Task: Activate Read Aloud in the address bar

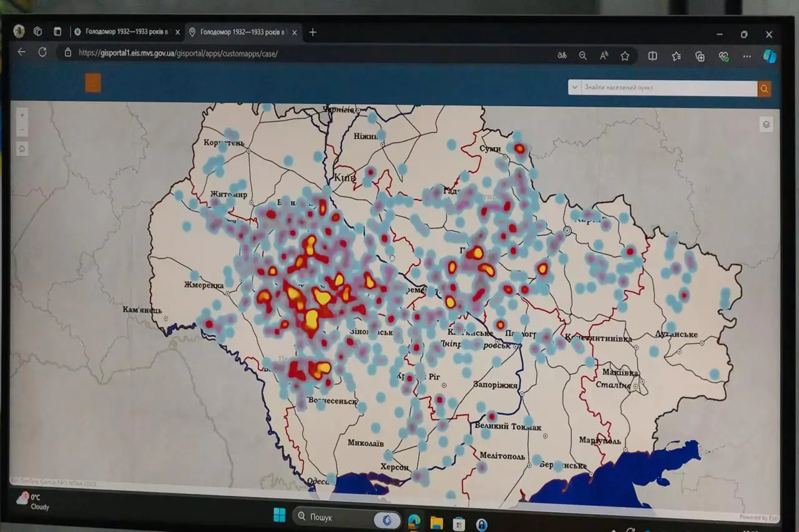Action: point(604,56)
